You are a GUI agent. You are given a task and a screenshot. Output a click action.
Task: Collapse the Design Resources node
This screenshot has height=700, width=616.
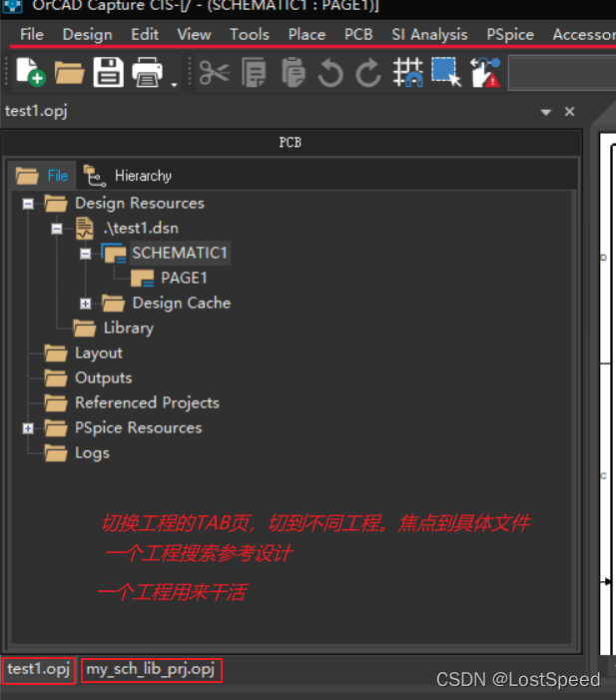pyautogui.click(x=28, y=204)
